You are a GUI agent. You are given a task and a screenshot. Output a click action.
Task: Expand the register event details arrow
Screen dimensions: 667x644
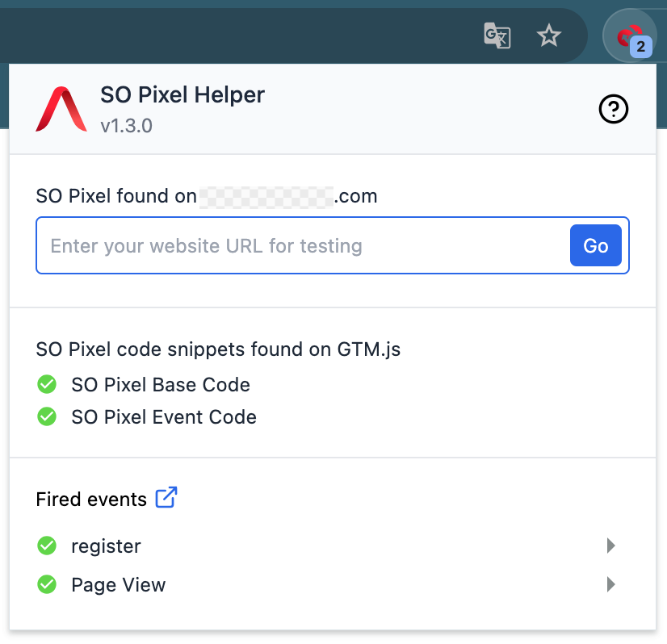pos(611,546)
